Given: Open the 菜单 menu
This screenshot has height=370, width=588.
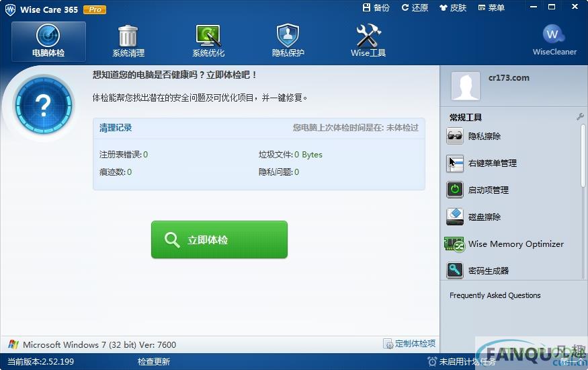Looking at the screenshot, I should (492, 7).
